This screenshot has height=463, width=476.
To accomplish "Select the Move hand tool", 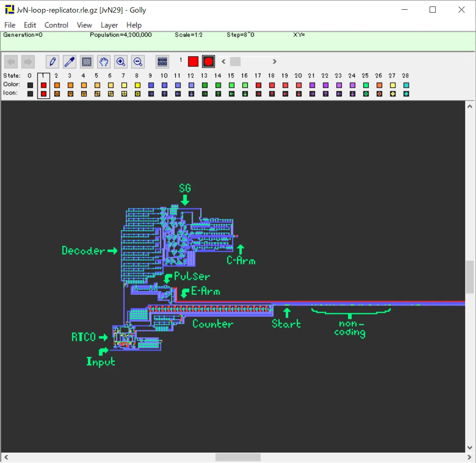I will point(103,62).
